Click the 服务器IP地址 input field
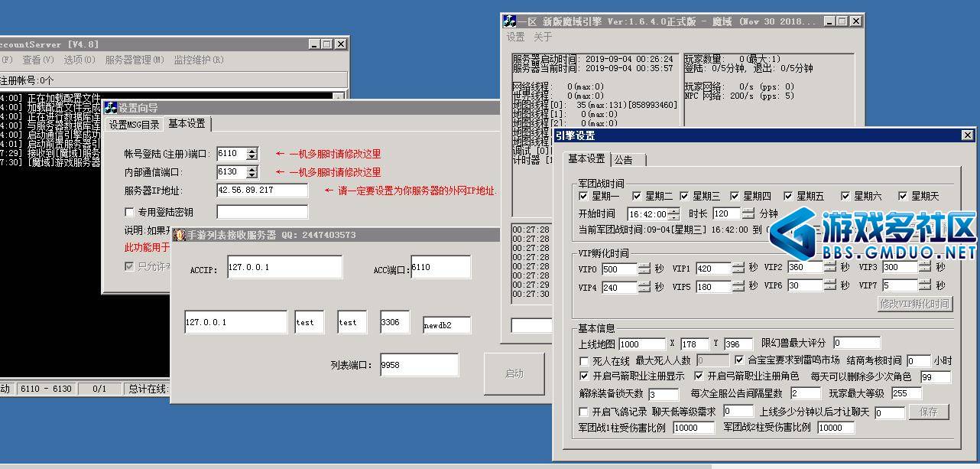Viewport: 980px width, 469px height. [262, 191]
